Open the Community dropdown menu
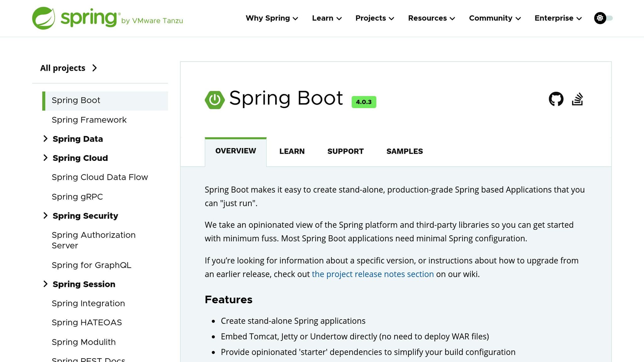The image size is (644, 362). coord(494,18)
